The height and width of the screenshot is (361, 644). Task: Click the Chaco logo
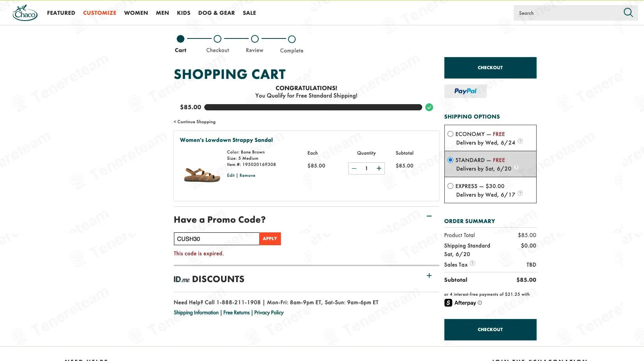pyautogui.click(x=25, y=13)
